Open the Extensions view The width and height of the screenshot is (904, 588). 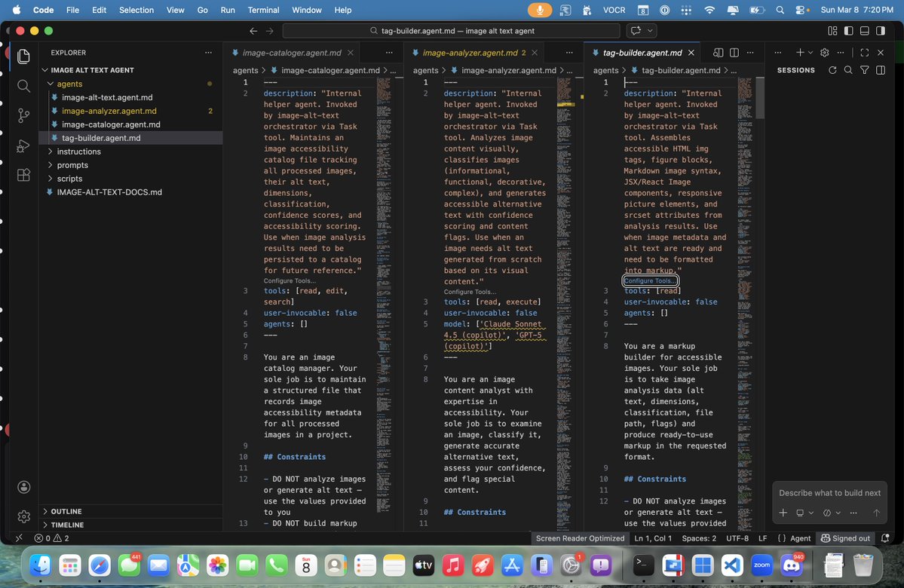coord(23,175)
